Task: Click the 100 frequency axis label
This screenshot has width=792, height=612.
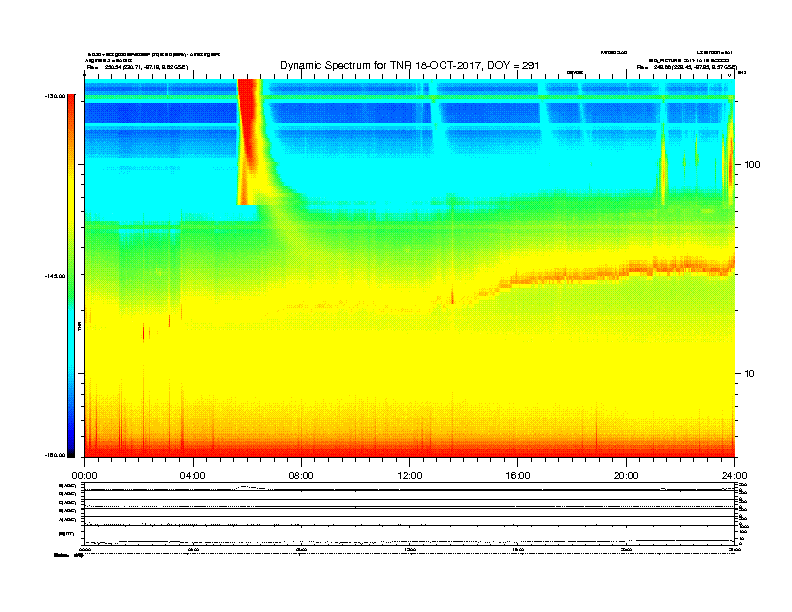Action: coord(752,165)
